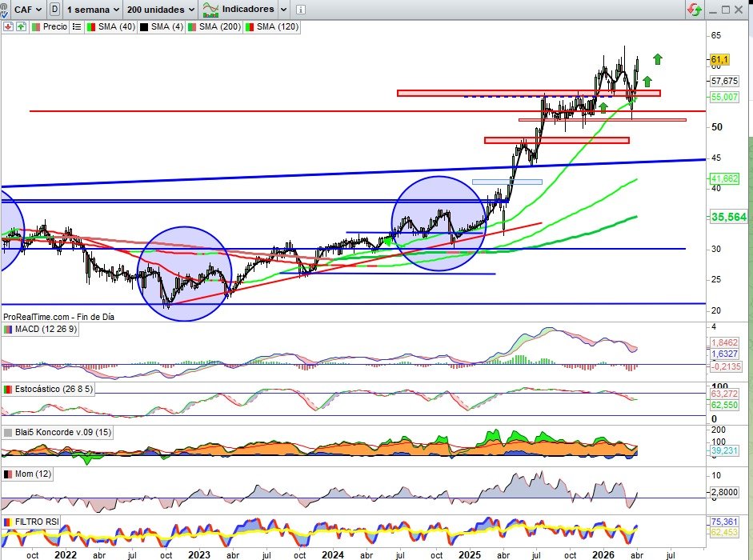The image size is (753, 560).
Task: Click the 65 price scale label
Action: coord(716,35)
